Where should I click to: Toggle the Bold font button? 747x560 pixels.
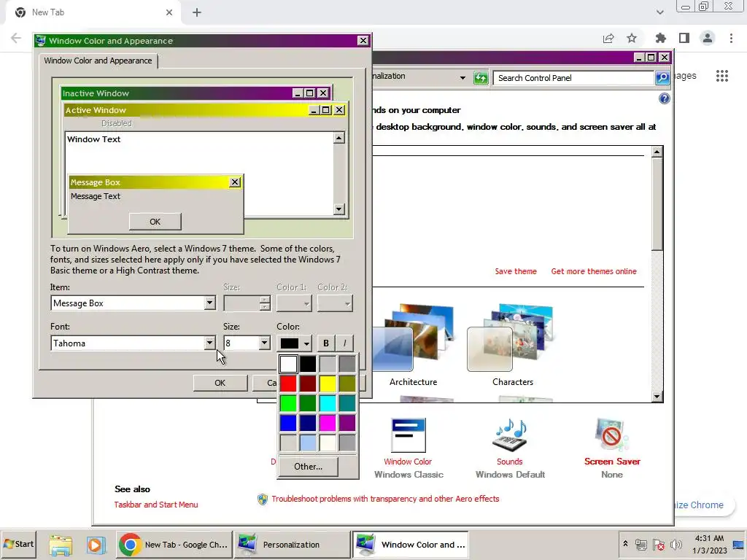[326, 343]
